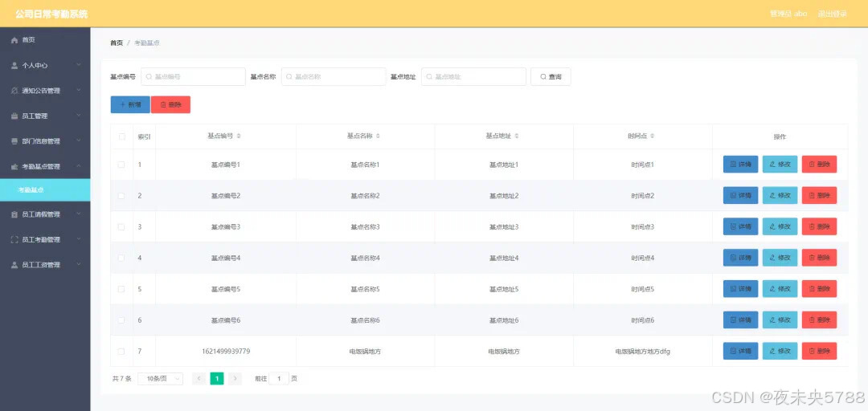Image resolution: width=868 pixels, height=411 pixels.
Task: Expand the 部门信息管理 chevron
Action: coord(79,140)
